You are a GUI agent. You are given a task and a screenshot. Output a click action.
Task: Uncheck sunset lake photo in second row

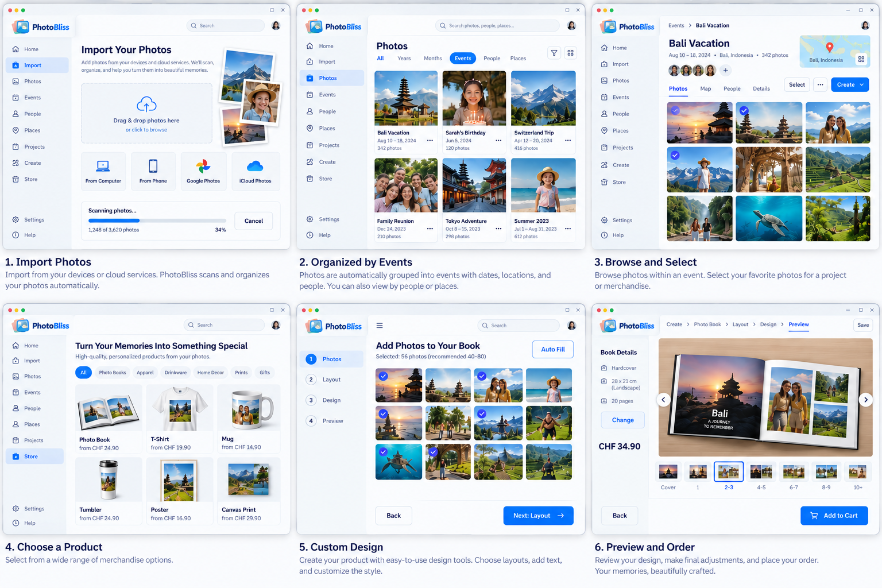(383, 413)
